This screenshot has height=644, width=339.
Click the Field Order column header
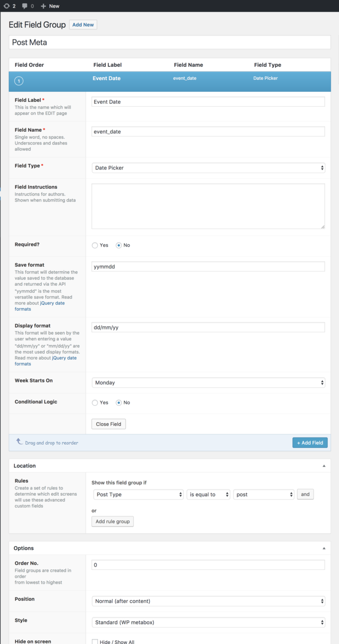29,65
